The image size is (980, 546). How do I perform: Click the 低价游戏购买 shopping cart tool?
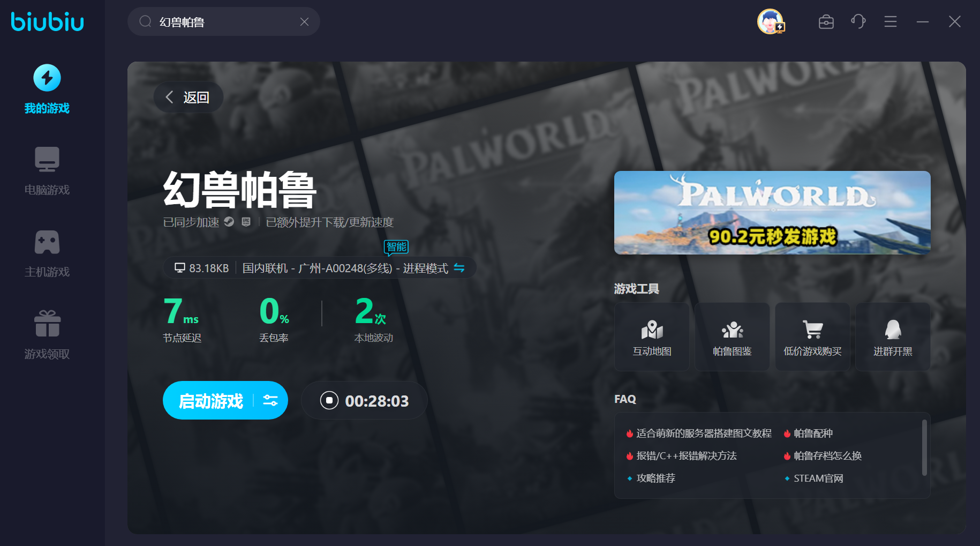coord(812,337)
